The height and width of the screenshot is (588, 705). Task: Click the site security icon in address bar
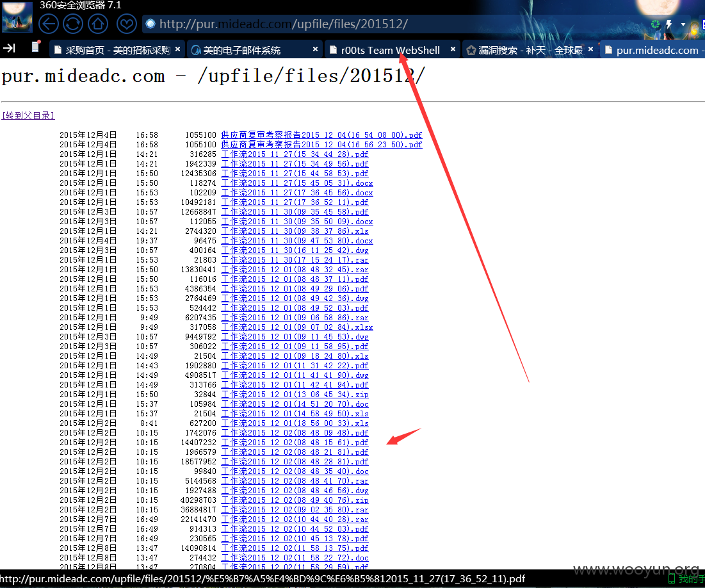[150, 24]
